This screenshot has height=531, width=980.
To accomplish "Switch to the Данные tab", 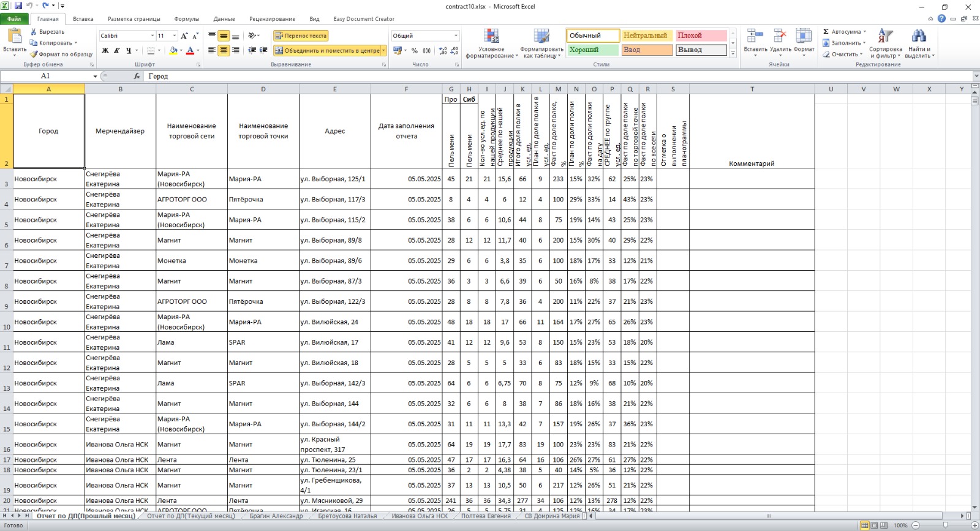I will (225, 19).
